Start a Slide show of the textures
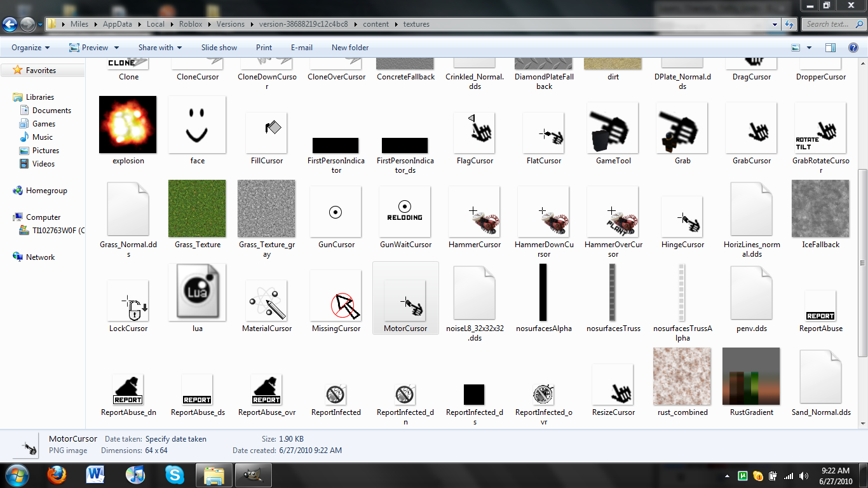868x488 pixels. (218, 47)
